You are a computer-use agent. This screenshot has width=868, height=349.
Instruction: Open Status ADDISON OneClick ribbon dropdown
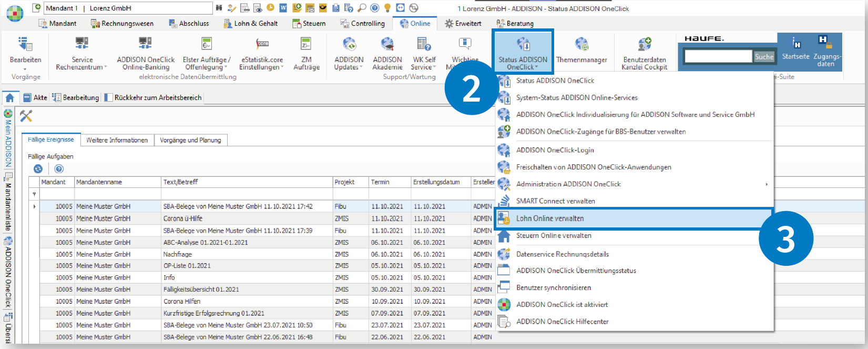point(523,52)
